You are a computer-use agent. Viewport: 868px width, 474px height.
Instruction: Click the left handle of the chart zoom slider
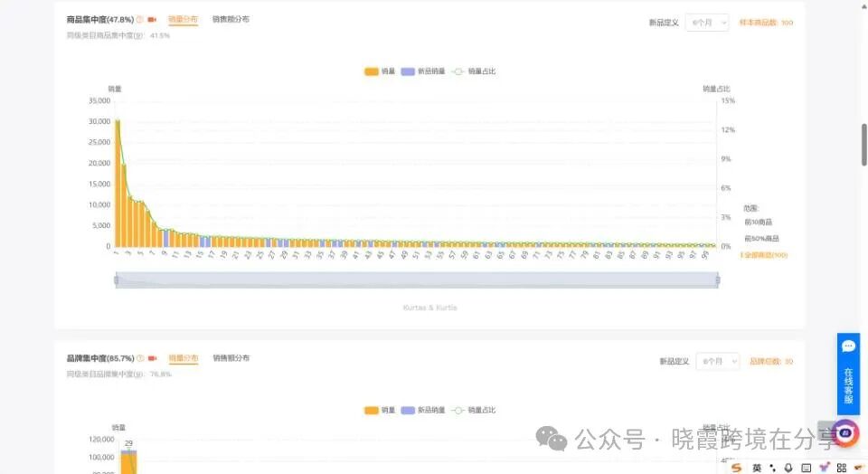click(117, 280)
